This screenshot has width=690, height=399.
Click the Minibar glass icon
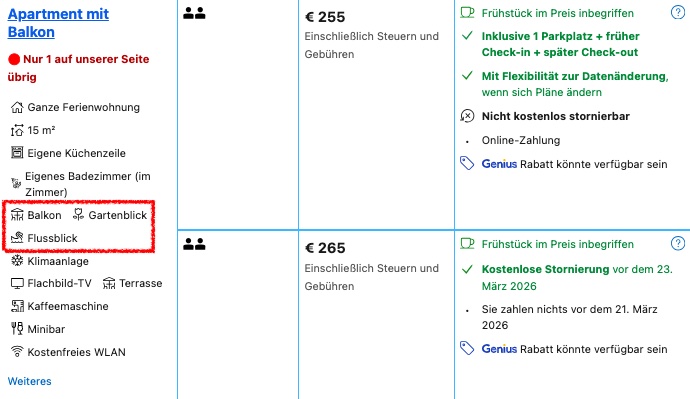[x=17, y=329]
